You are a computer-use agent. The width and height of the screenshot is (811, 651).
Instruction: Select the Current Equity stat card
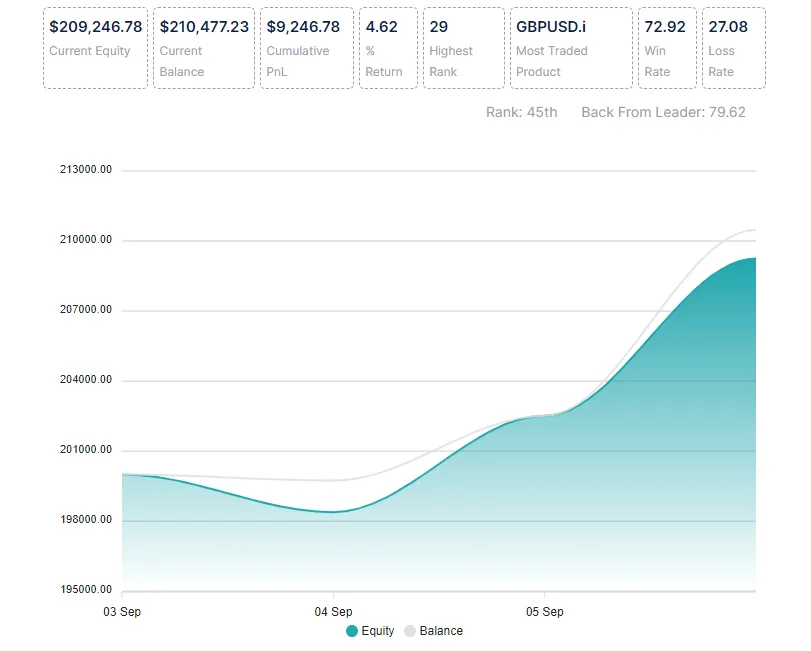pyautogui.click(x=95, y=47)
